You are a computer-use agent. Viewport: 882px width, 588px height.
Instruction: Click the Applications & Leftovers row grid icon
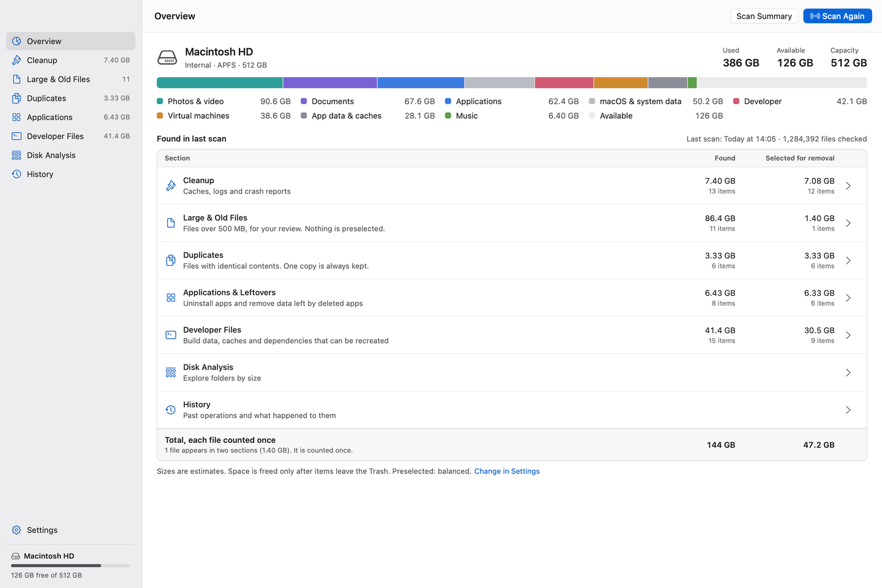[x=171, y=298]
